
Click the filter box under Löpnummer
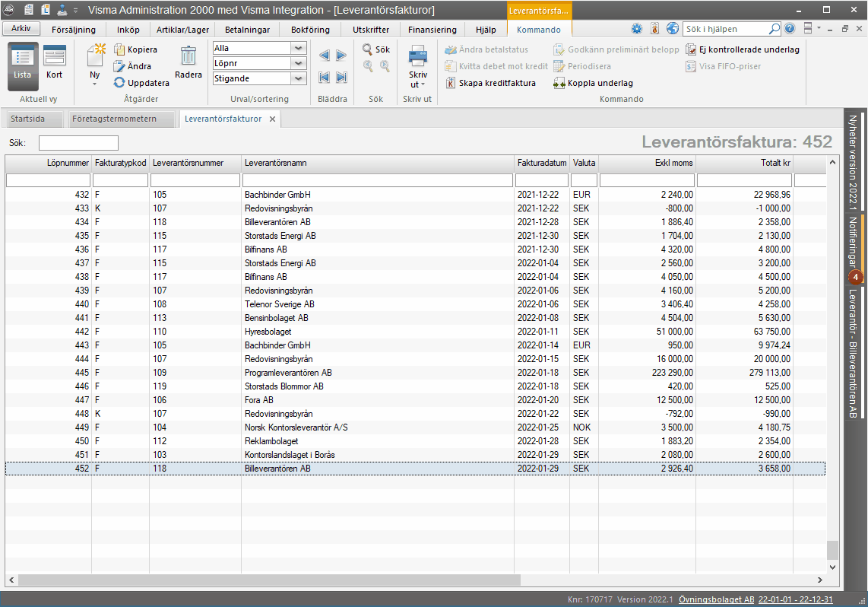(x=48, y=180)
